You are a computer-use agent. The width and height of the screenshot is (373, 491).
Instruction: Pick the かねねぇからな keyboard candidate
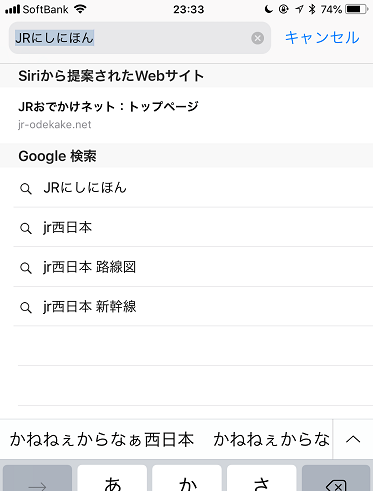271,439
